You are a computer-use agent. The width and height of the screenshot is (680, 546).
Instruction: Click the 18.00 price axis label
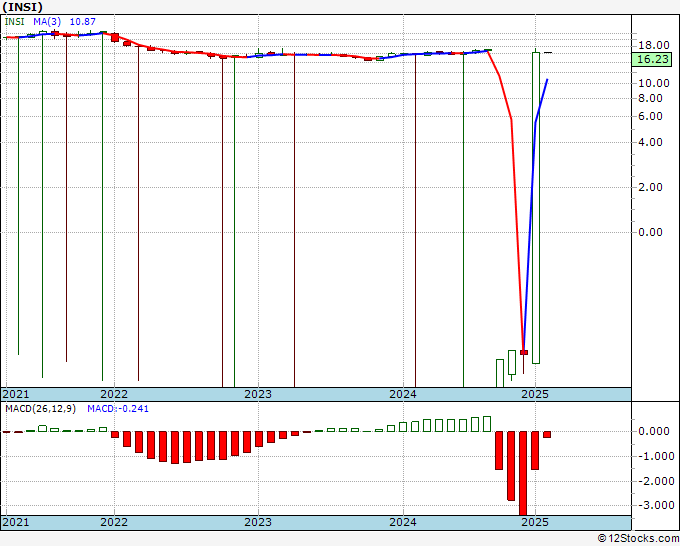coord(654,45)
